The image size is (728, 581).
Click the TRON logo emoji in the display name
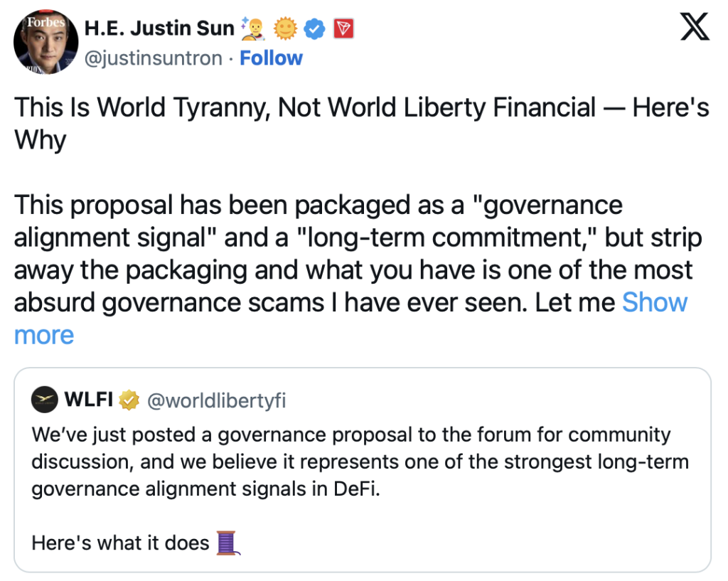[x=343, y=28]
